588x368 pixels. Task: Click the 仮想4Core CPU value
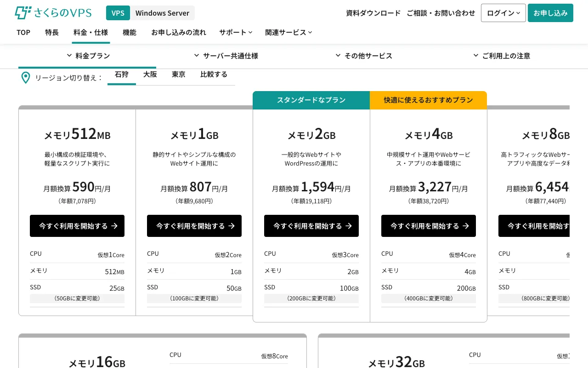pos(462,255)
